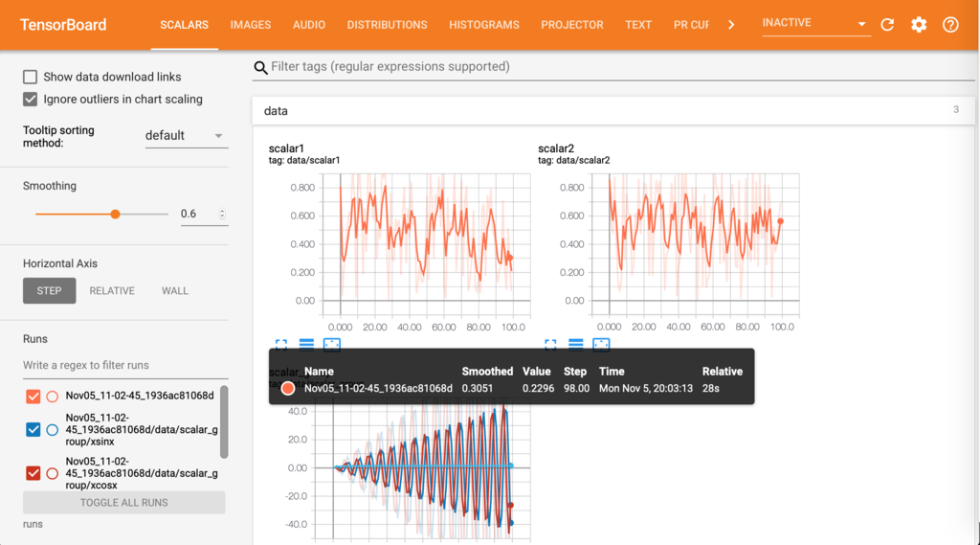Toggle y-axis log scale for scalar1

click(306, 344)
